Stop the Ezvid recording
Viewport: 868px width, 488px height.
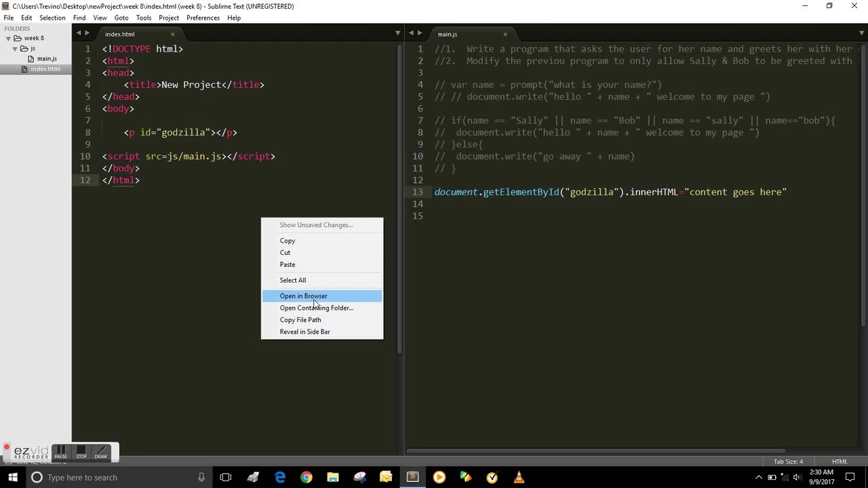pyautogui.click(x=81, y=452)
